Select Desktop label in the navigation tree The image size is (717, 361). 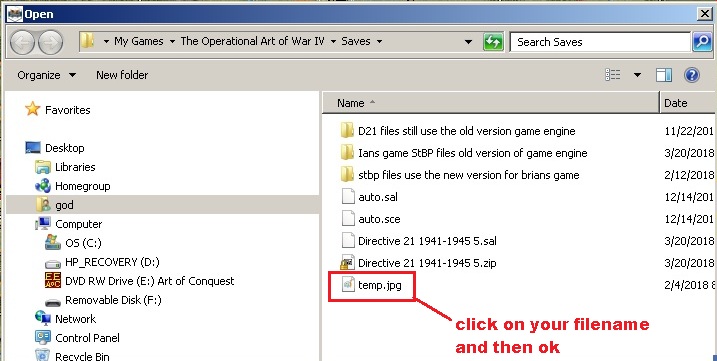[64, 148]
